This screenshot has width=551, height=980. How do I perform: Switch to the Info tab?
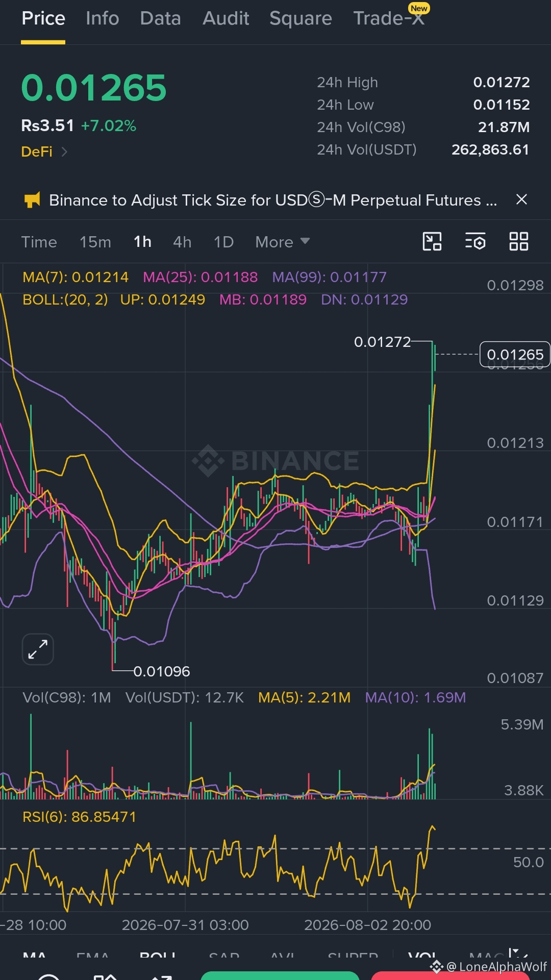[x=103, y=18]
